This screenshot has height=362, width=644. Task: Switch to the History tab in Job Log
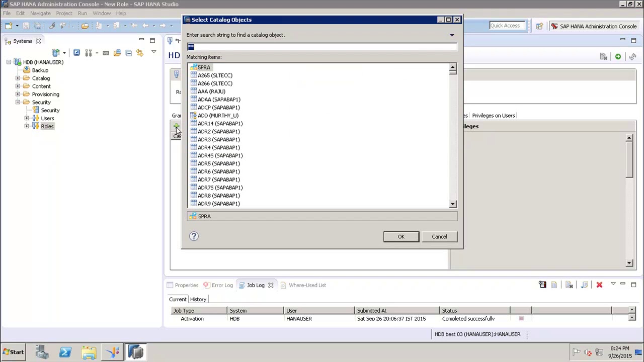tap(198, 299)
